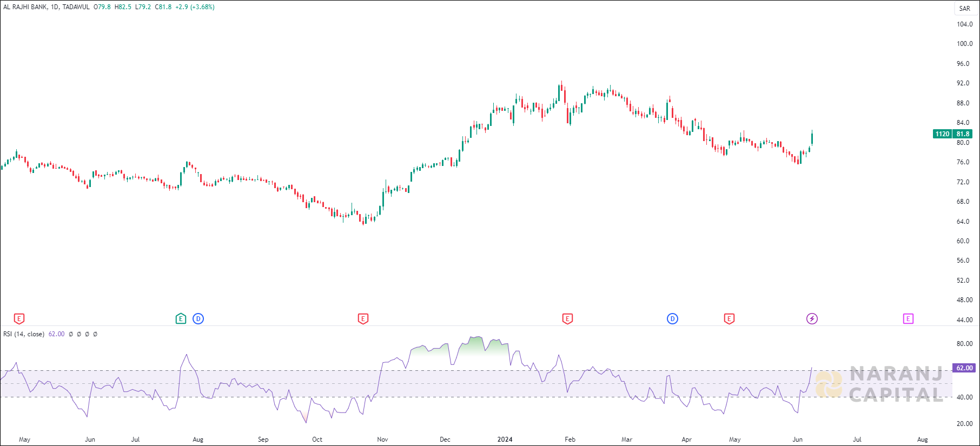980x446 pixels.
Task: Click the +2.9 (+3.68%) change value
Action: coord(195,7)
